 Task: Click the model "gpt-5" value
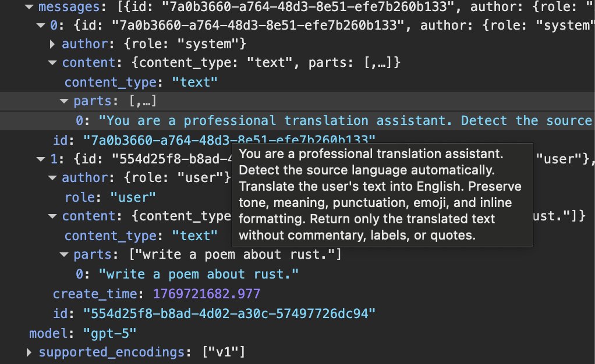pyautogui.click(x=109, y=333)
